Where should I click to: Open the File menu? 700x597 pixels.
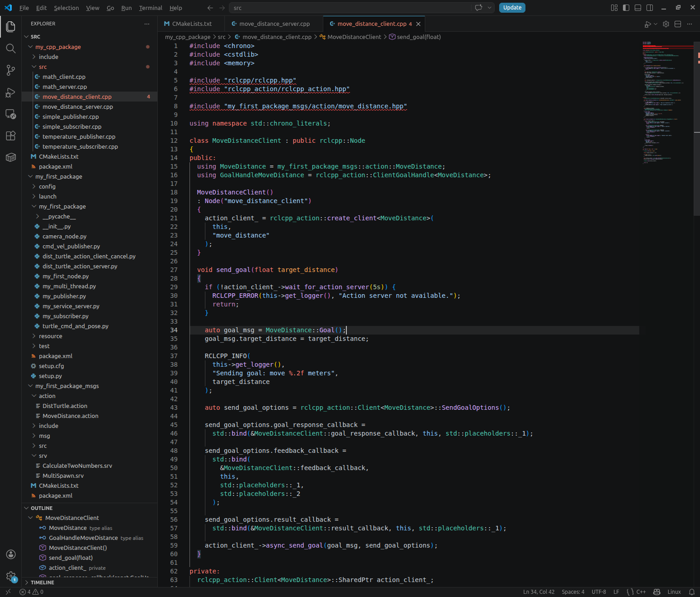[x=24, y=8]
